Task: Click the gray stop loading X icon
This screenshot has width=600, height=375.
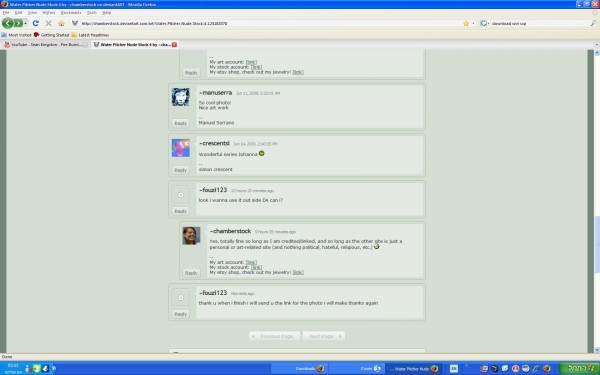Action: [48, 23]
